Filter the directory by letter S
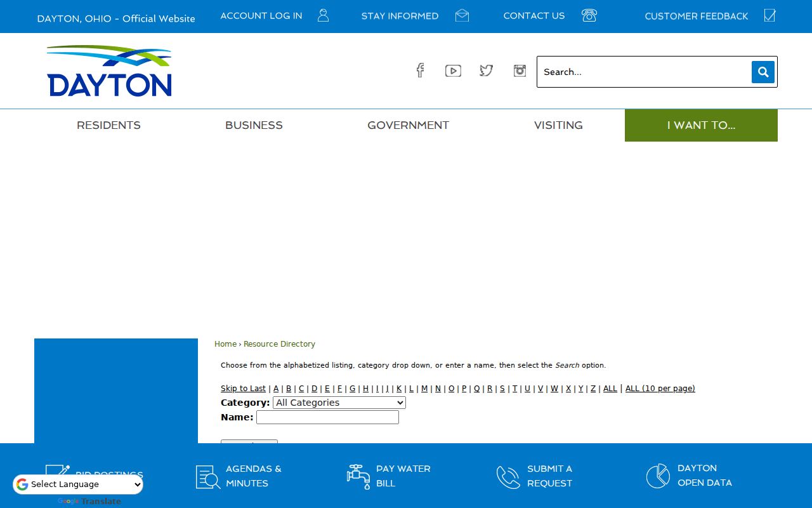The height and width of the screenshot is (508, 812). (502, 389)
